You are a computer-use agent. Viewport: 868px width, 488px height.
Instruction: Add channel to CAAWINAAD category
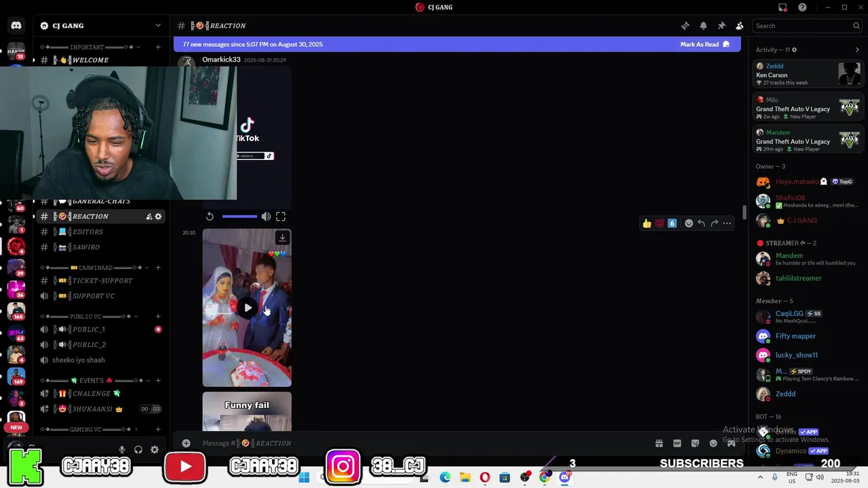coord(158,267)
